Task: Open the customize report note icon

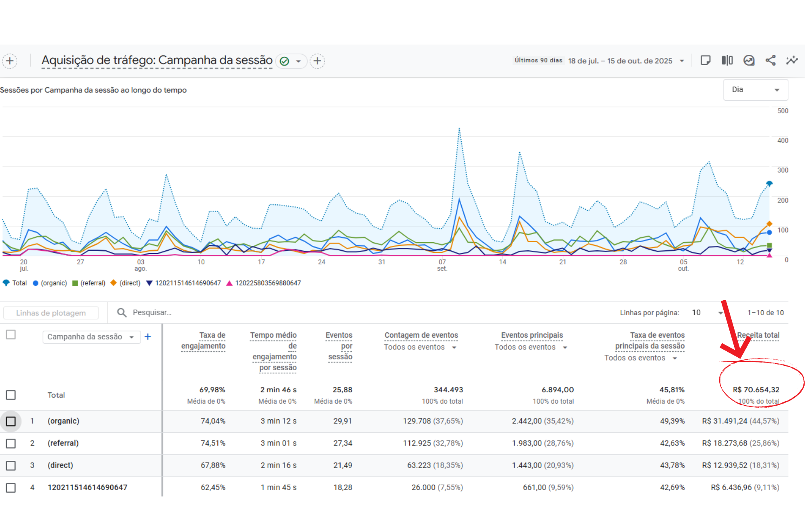Action: point(705,60)
